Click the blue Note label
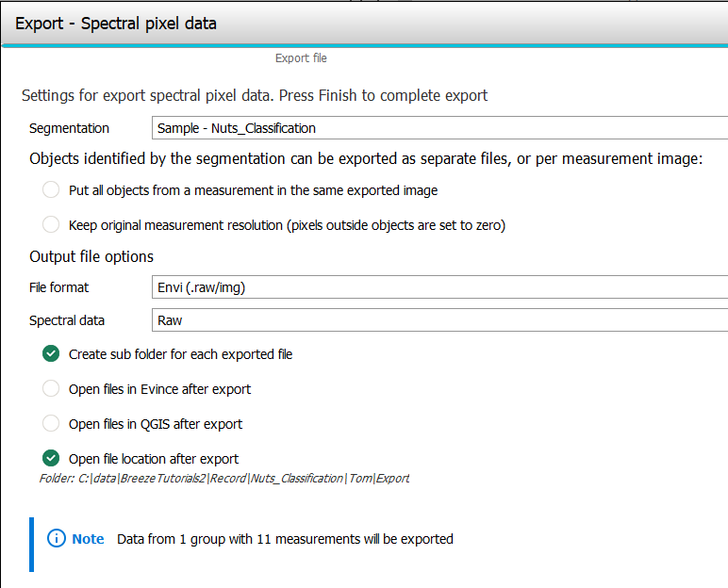728x588 pixels. click(x=89, y=539)
